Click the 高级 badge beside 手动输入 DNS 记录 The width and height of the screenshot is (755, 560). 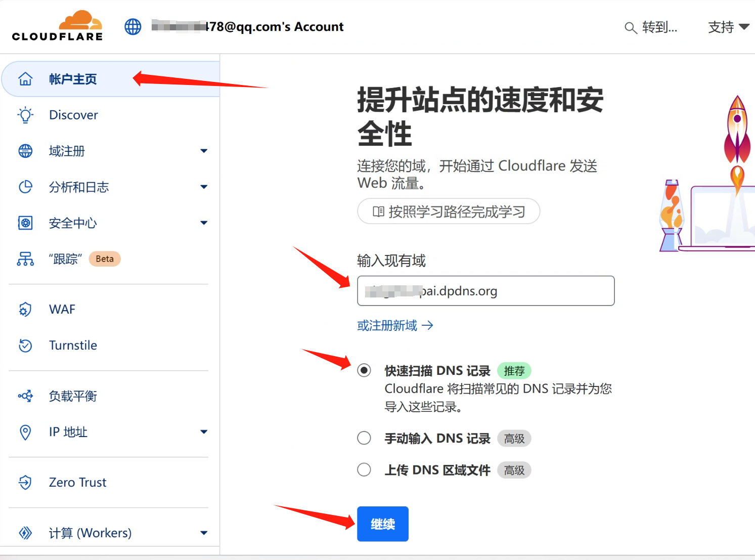click(x=514, y=439)
